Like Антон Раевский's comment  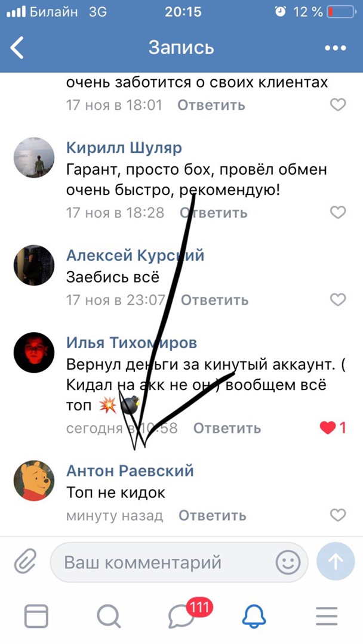click(x=338, y=515)
